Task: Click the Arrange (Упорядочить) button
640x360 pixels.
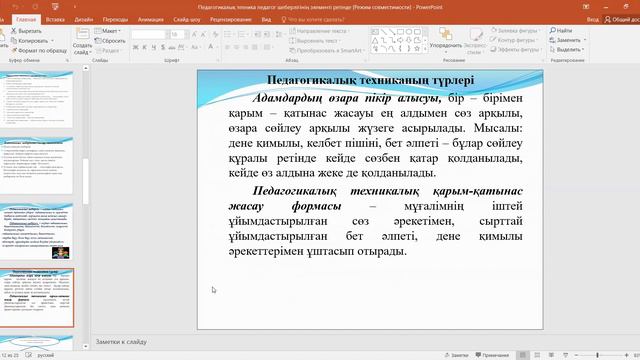Action: (446, 40)
